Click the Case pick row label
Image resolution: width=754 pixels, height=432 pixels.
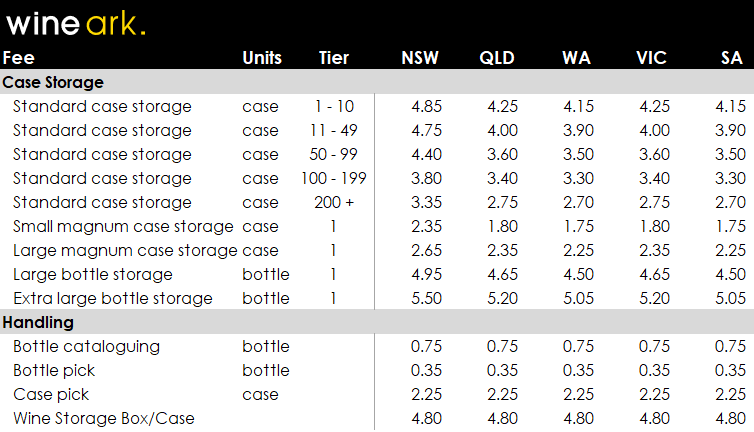[x=51, y=394]
